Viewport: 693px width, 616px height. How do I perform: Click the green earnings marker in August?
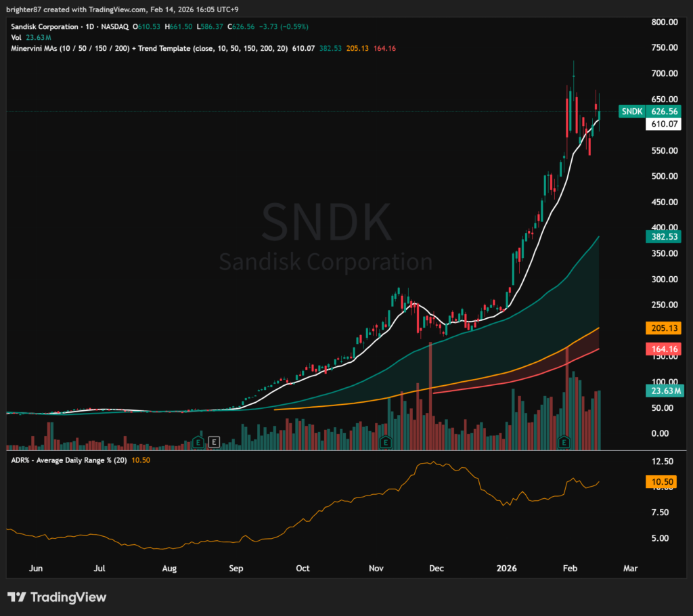coord(198,441)
